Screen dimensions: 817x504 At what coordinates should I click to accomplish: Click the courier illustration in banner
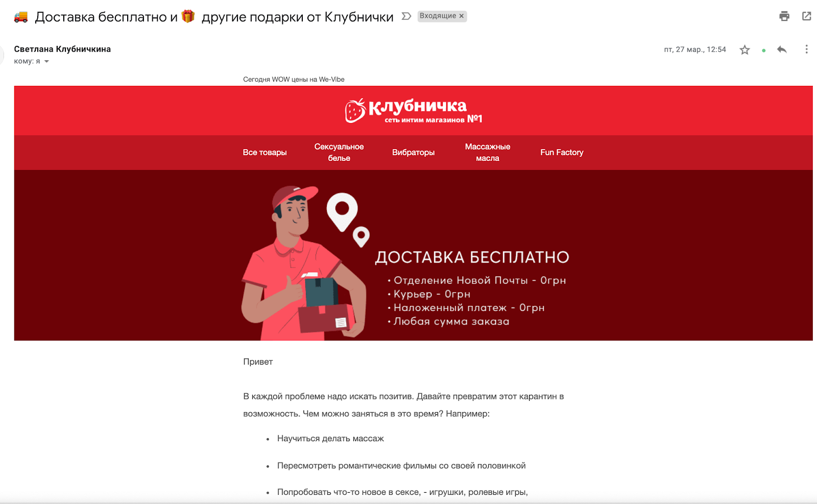click(304, 263)
